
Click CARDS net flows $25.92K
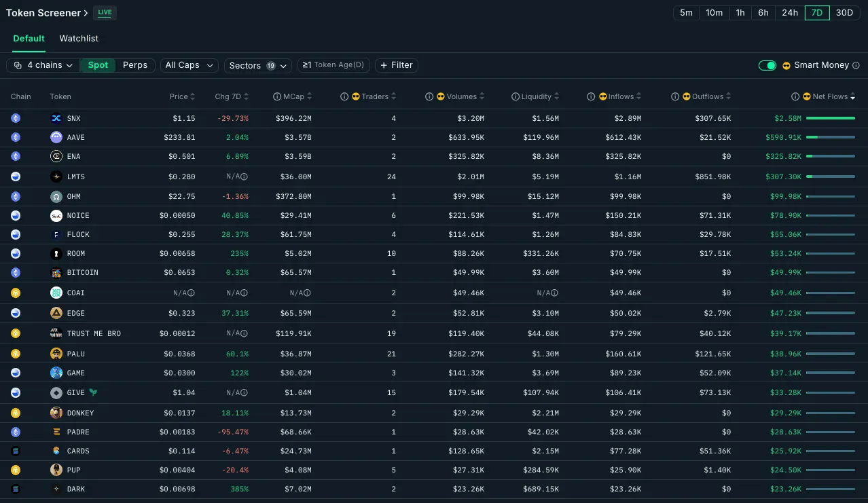point(786,451)
